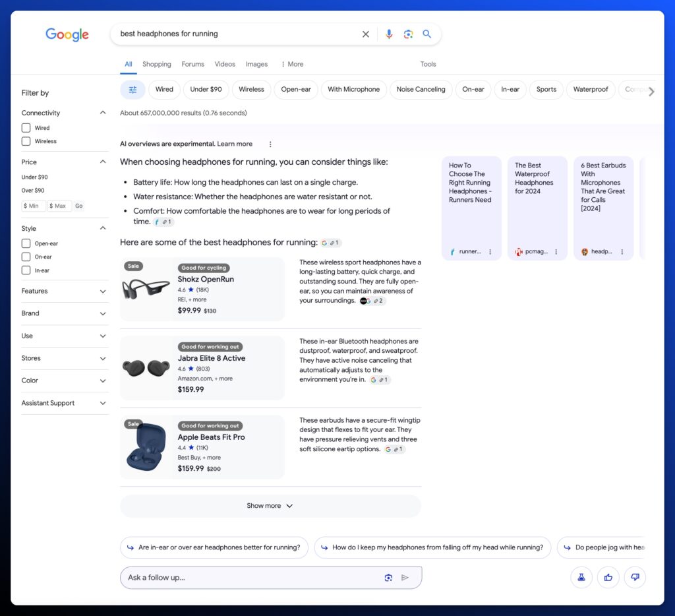Collapse the Connectivity filter section
675x616 pixels.
pyautogui.click(x=102, y=113)
